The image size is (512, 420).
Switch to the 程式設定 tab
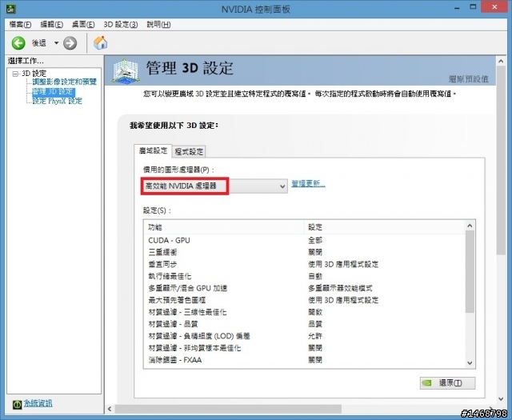click(x=189, y=151)
